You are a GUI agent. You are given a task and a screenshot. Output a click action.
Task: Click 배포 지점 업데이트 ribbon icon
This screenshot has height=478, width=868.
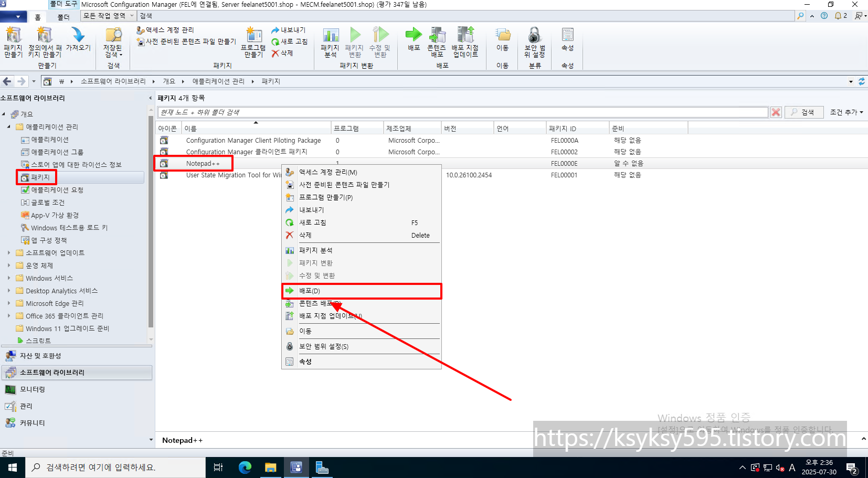pos(465,42)
